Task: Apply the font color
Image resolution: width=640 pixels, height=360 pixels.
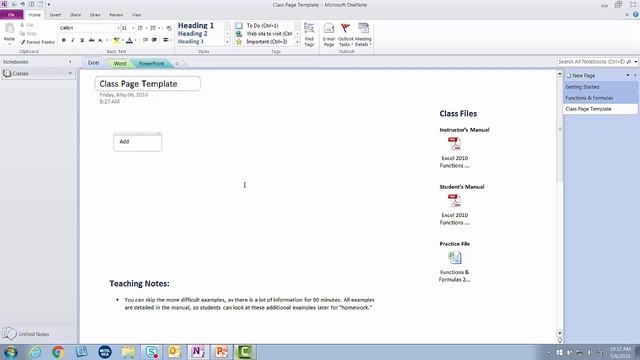Action: (x=129, y=40)
